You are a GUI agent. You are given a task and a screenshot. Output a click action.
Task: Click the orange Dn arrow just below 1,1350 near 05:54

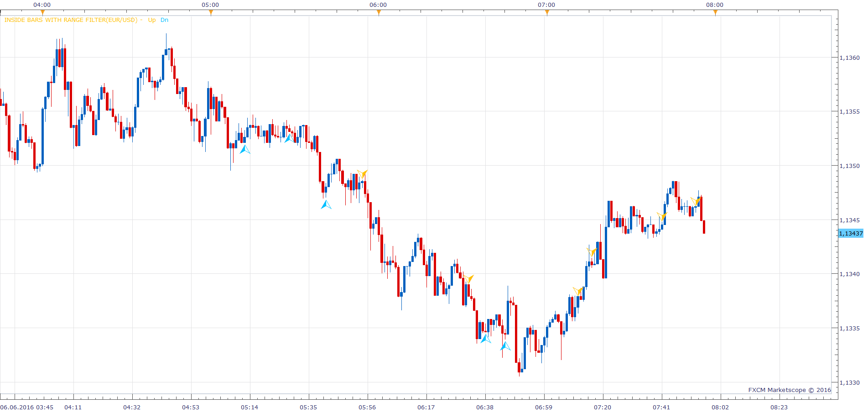coord(362,174)
